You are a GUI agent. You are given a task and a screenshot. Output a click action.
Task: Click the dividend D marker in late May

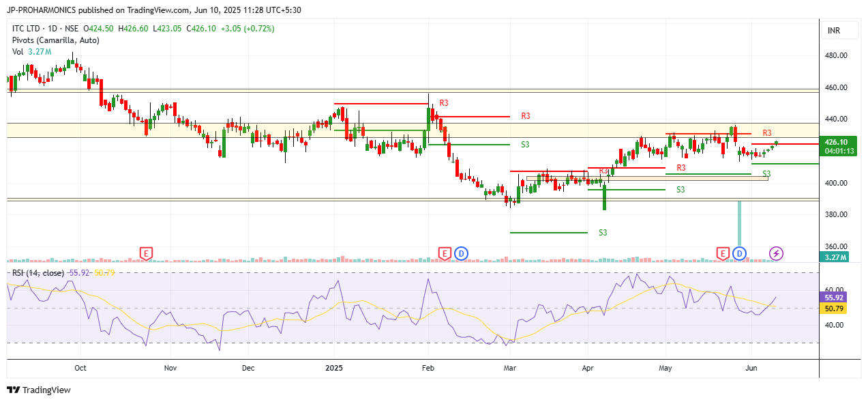point(740,254)
